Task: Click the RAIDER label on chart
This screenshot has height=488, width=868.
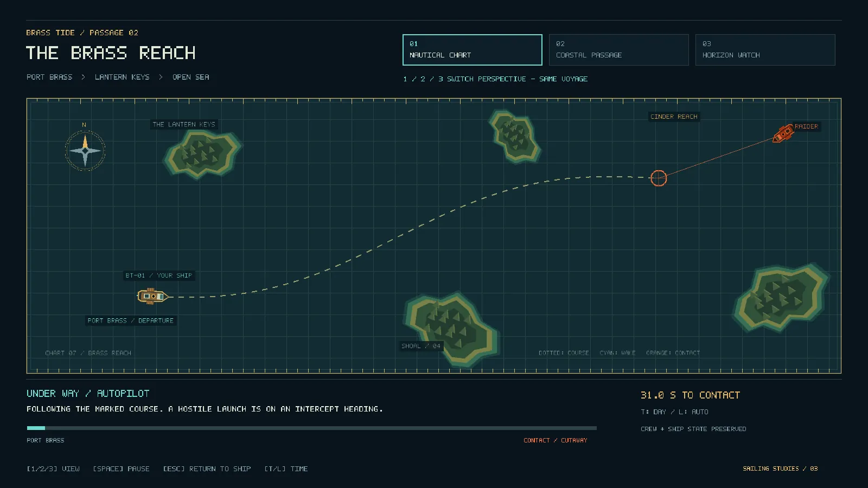Action: click(806, 126)
